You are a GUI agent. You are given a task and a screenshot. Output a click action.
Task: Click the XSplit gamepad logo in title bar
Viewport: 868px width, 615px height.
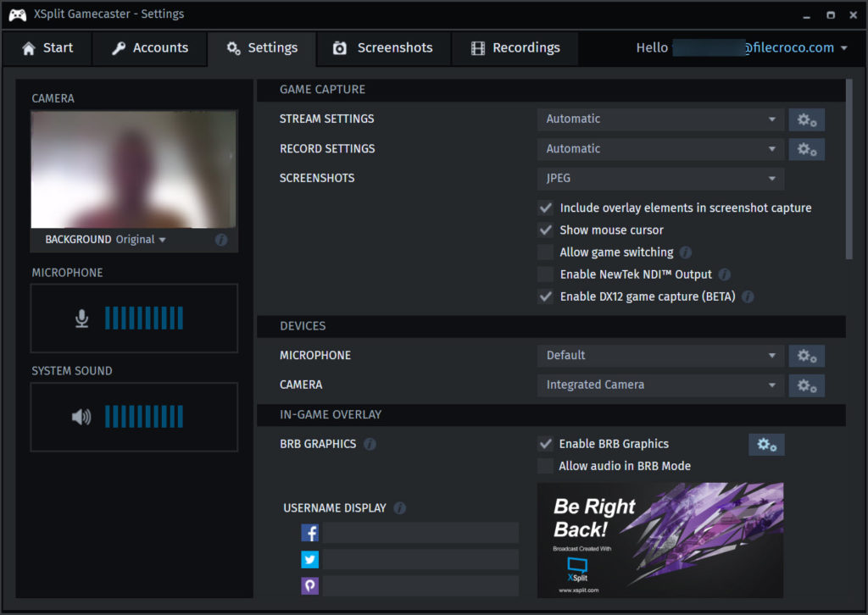pos(17,14)
